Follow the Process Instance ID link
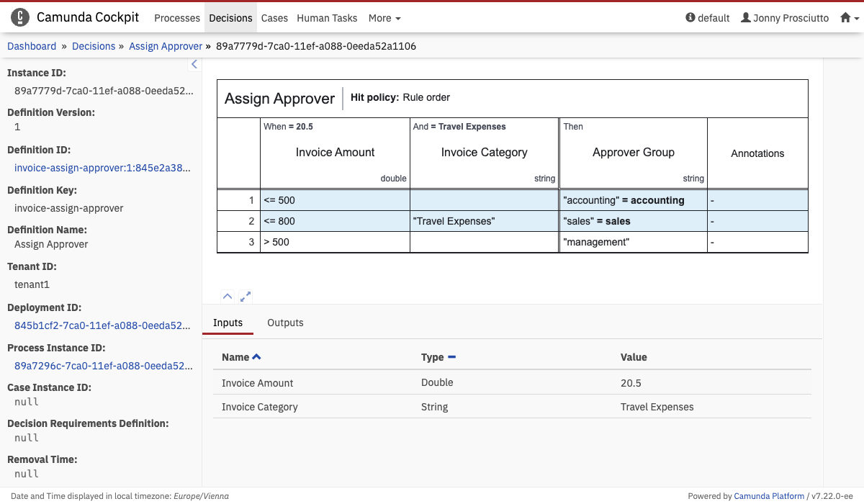Image resolution: width=864 pixels, height=504 pixels. pyautogui.click(x=103, y=366)
